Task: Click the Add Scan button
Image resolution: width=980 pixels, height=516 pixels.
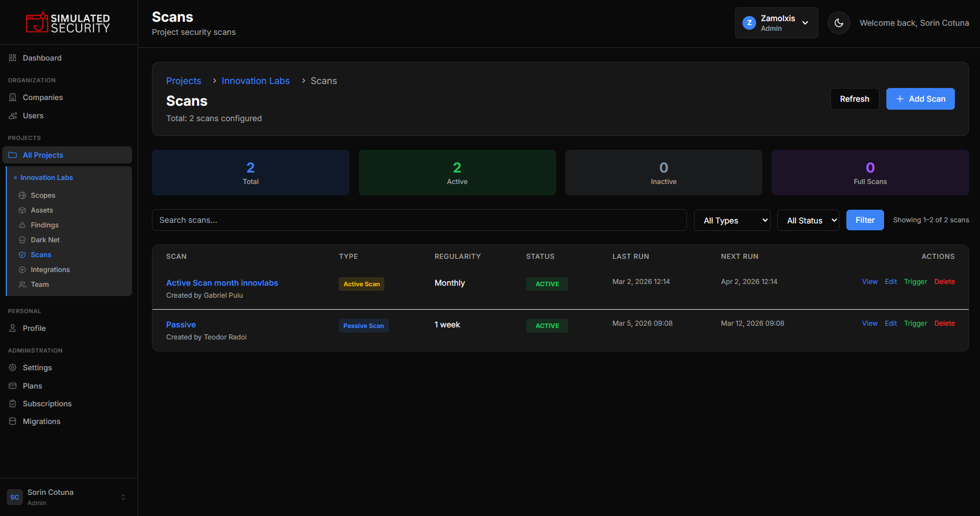Action: click(x=920, y=99)
